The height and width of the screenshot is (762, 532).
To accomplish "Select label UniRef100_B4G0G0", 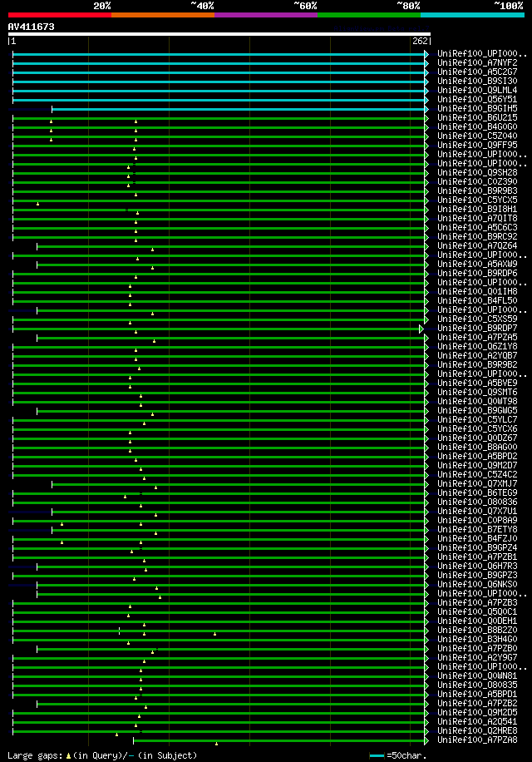I will 477,126.
